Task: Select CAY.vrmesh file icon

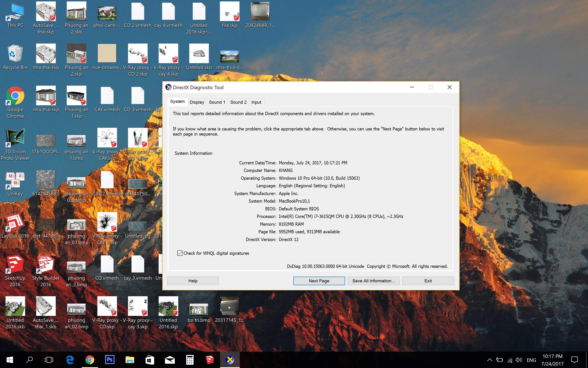Action: tap(107, 100)
